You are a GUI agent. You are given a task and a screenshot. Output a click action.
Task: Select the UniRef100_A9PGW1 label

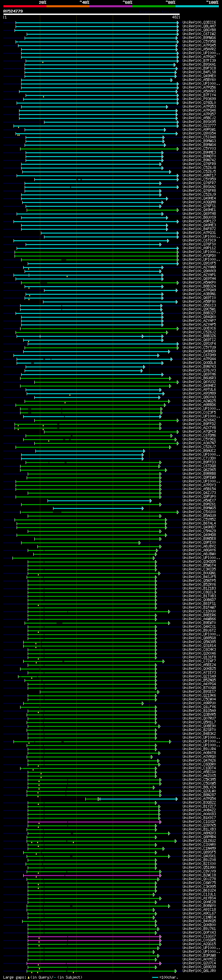[x=199, y=129]
